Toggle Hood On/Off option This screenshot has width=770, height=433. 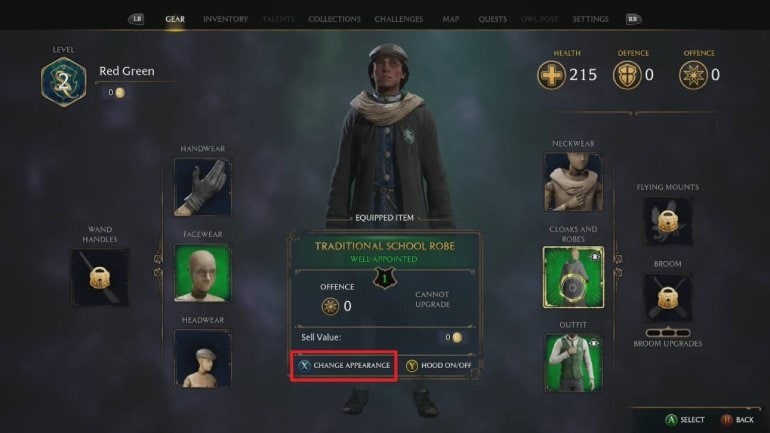coord(439,365)
